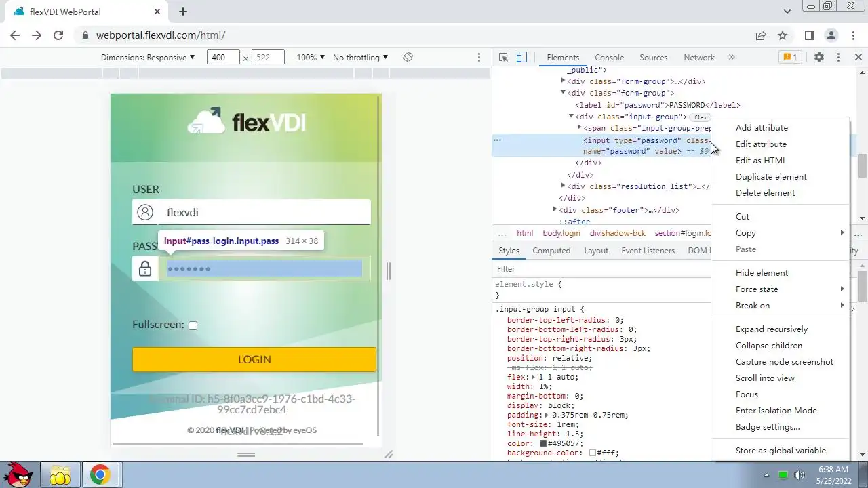Select div.shadow-bck in breadcrumb

tap(617, 233)
